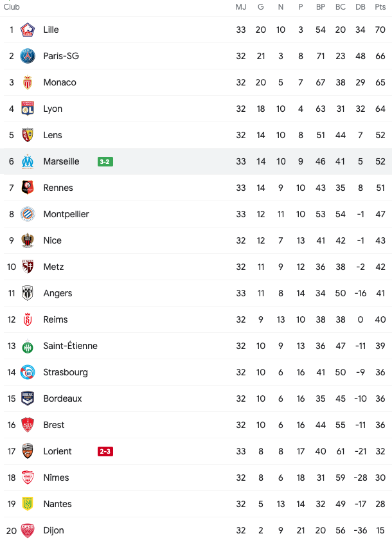Click the Lyon OL badge icon
Viewport: 392px width, 545px height.
[x=28, y=109]
